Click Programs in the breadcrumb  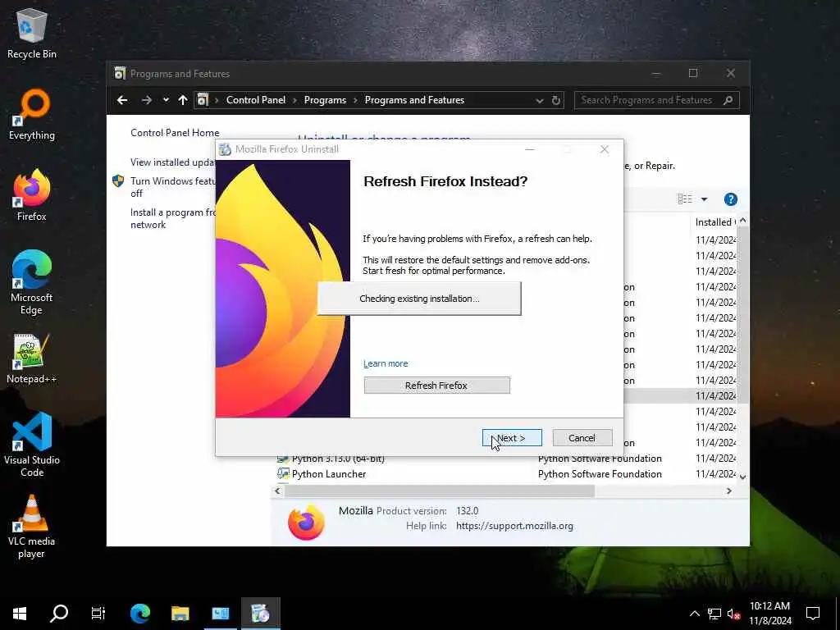point(325,100)
